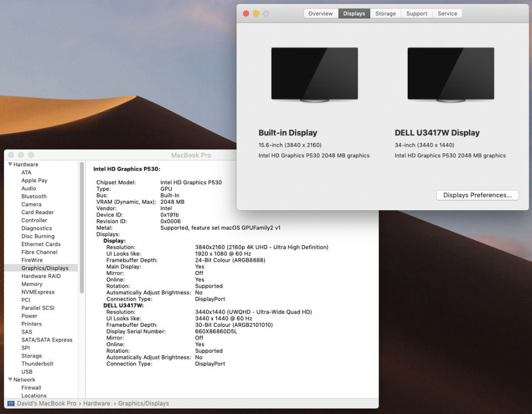Select SAS in the sidebar

click(x=27, y=332)
